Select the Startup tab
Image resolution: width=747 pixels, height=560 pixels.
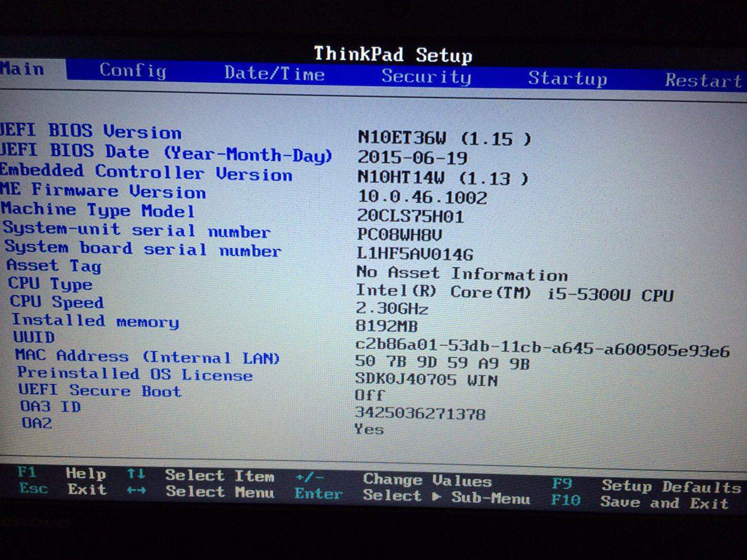pos(567,78)
